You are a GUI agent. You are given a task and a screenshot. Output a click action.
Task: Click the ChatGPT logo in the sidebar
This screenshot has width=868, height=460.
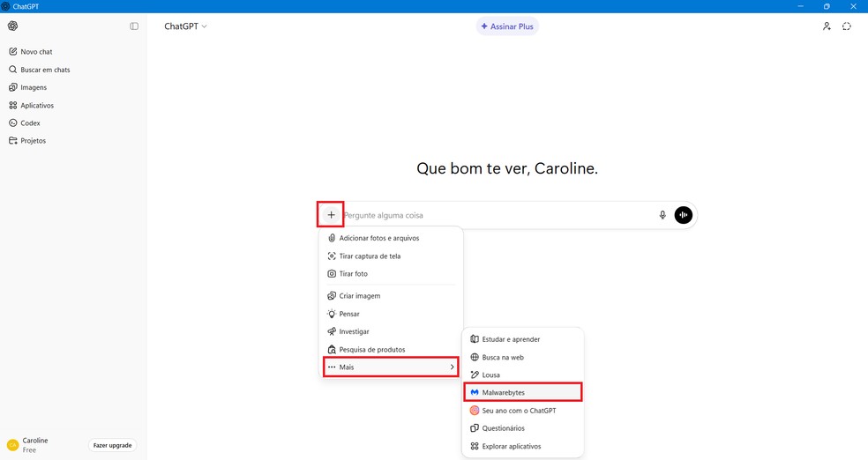(12, 26)
